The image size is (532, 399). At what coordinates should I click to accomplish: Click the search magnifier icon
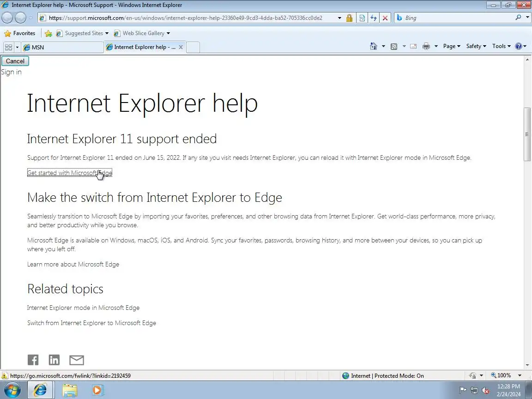(518, 17)
